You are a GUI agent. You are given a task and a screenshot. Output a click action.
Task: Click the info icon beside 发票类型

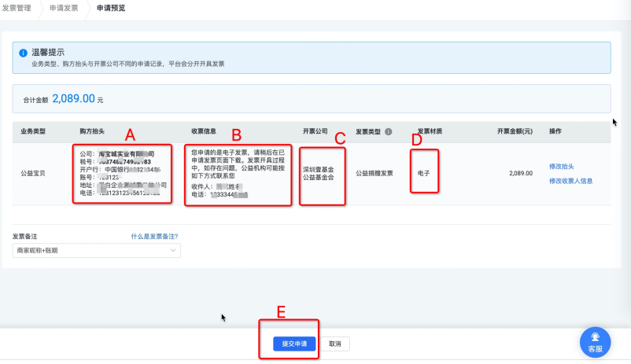[x=389, y=131]
